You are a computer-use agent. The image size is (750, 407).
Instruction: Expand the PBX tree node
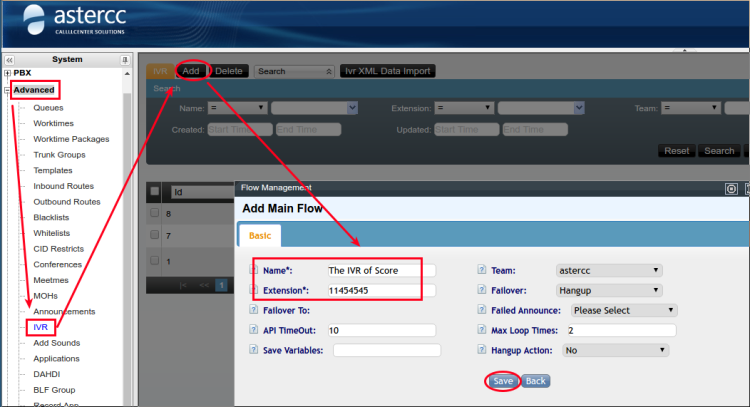coord(8,73)
